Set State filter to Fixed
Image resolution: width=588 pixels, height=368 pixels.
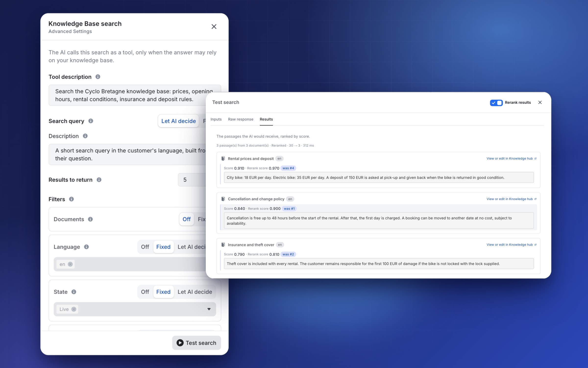(x=163, y=292)
